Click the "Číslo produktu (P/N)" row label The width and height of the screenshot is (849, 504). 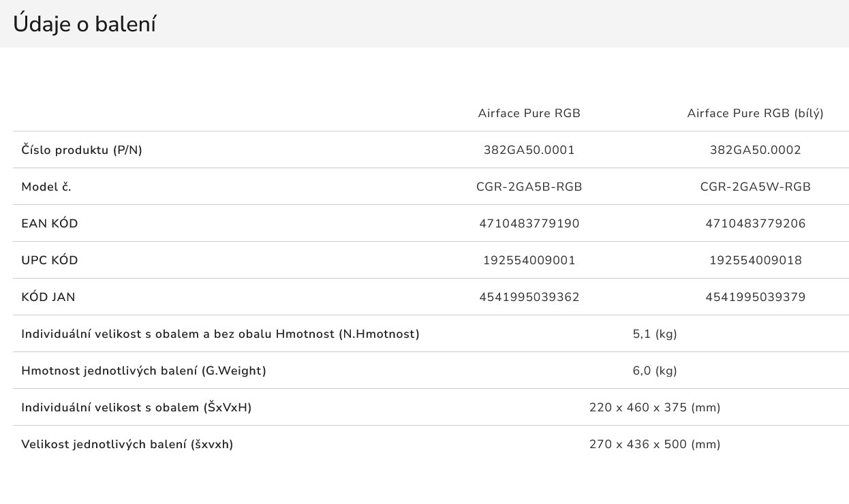coord(82,150)
